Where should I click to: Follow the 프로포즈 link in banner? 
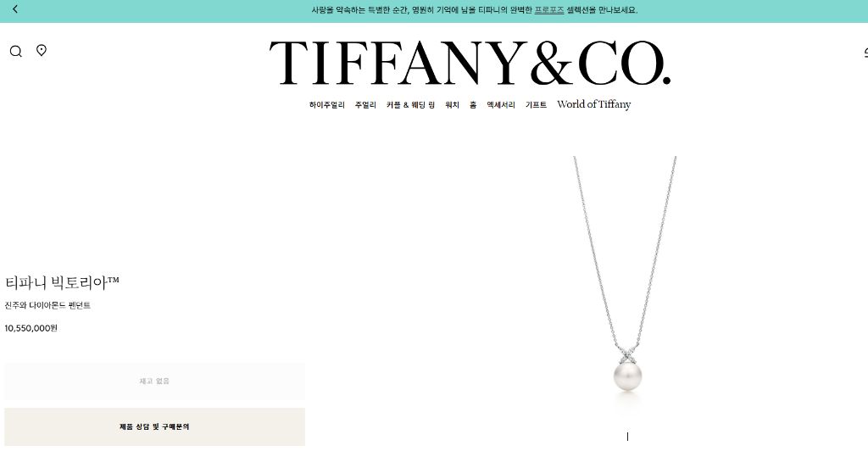[x=549, y=10]
